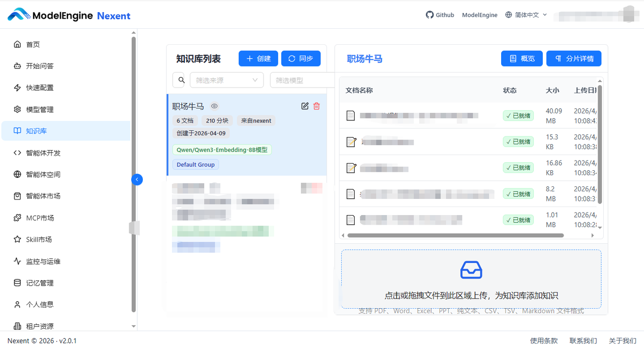This screenshot has height=349, width=644.
Task: Select 知识库 in the sidebar
Action: pos(66,131)
